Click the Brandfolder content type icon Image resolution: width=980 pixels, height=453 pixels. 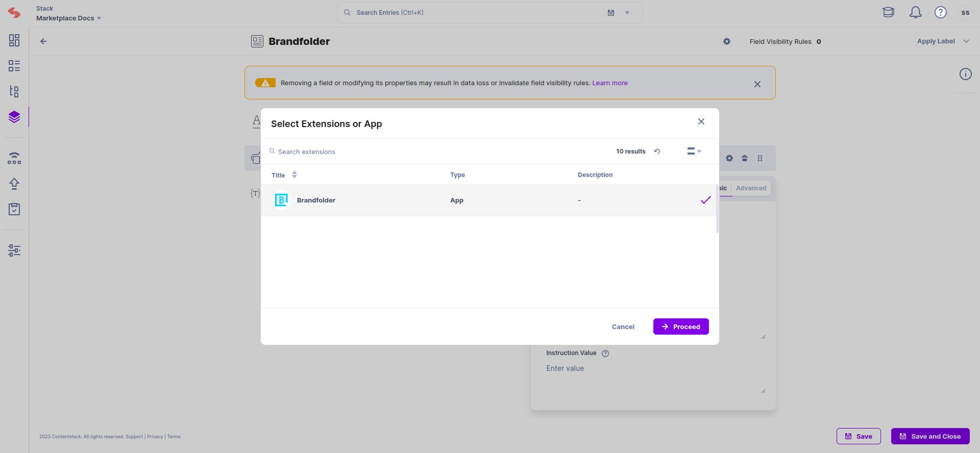tap(257, 41)
